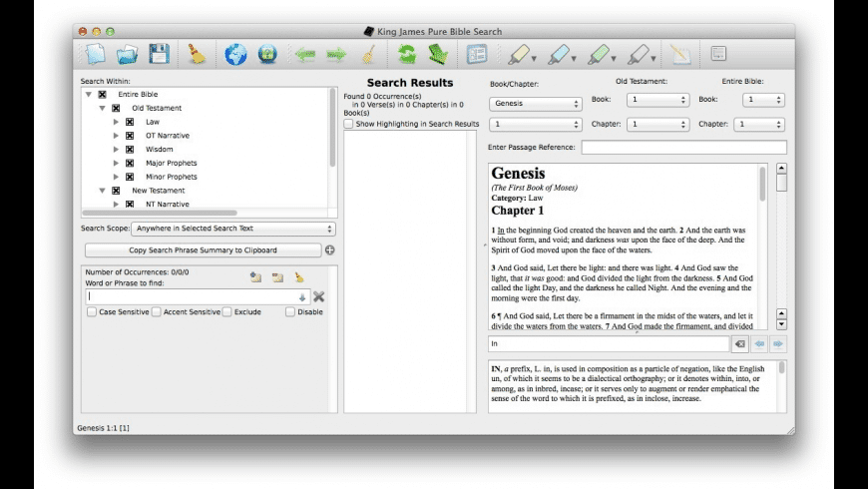Image resolution: width=868 pixels, height=489 pixels.
Task: Click the Scripture browser vertical scrollbar thumb
Action: point(762,184)
